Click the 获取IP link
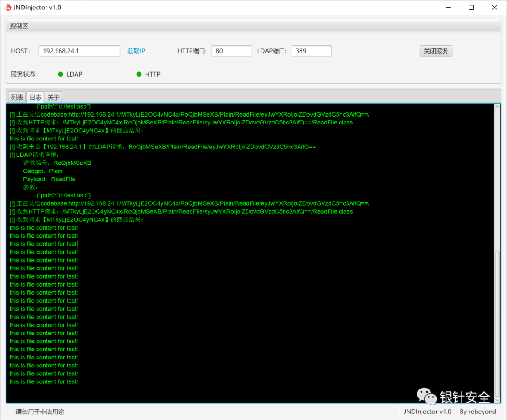 click(136, 51)
